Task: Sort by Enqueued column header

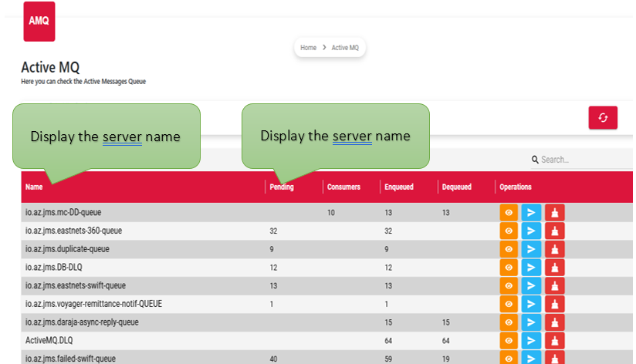Action: coord(399,187)
